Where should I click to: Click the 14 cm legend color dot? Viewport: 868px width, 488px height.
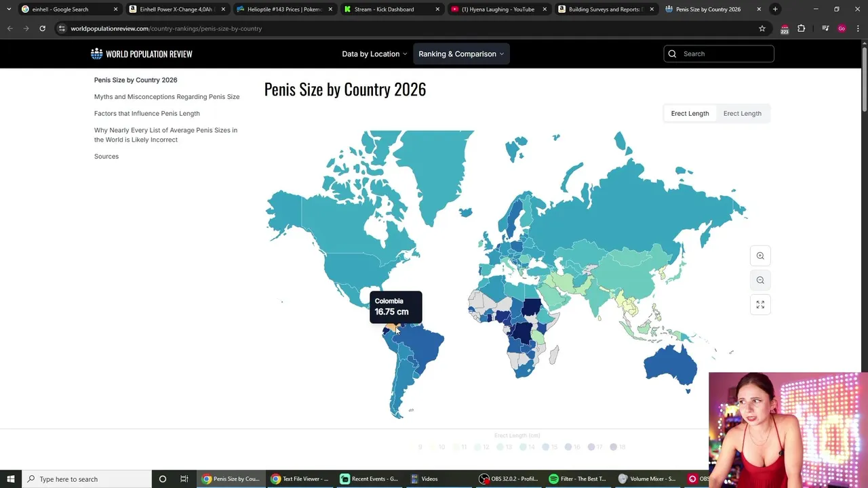pos(524,447)
